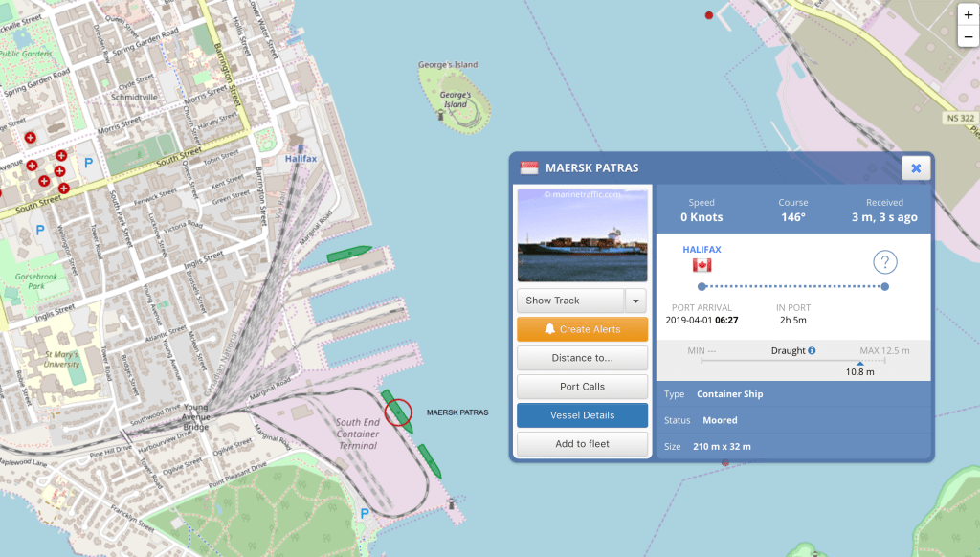Close the MAERSK PATRAS vessel popup
Screen dimensions: 980x557
coord(915,168)
